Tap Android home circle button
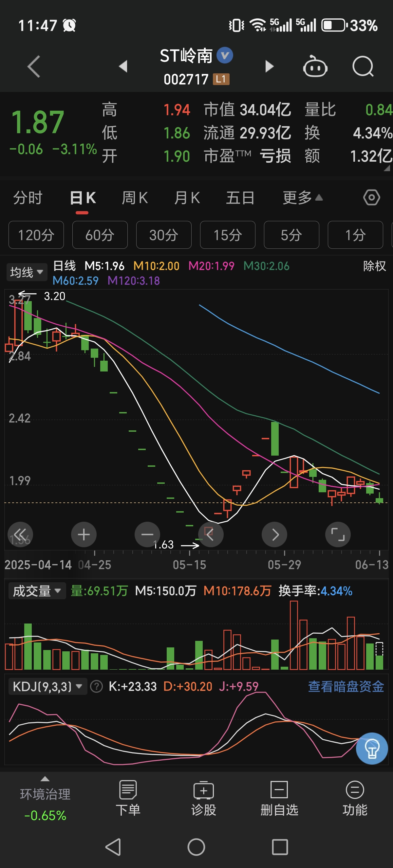393x868 pixels. coord(196,847)
